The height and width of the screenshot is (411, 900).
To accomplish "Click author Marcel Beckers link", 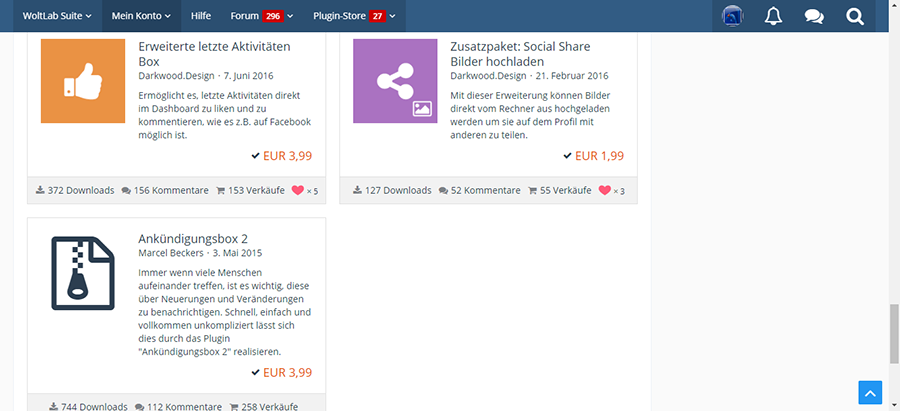I will tap(172, 253).
